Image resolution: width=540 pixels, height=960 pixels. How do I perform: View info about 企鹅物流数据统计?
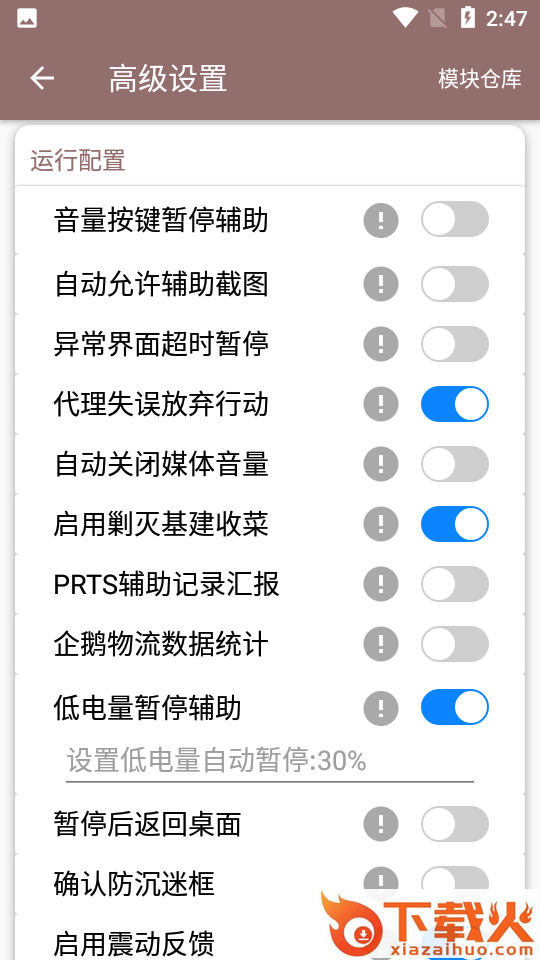pos(381,644)
